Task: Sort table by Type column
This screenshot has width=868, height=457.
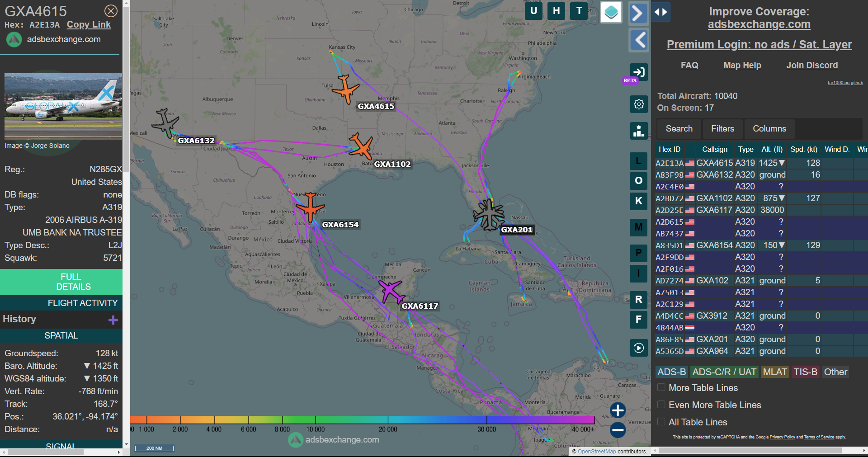Action: (x=745, y=150)
